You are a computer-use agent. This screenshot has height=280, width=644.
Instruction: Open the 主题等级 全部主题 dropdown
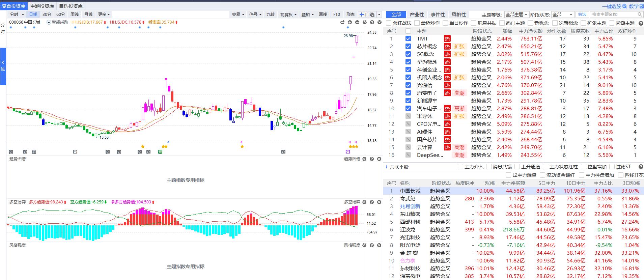(x=516, y=15)
